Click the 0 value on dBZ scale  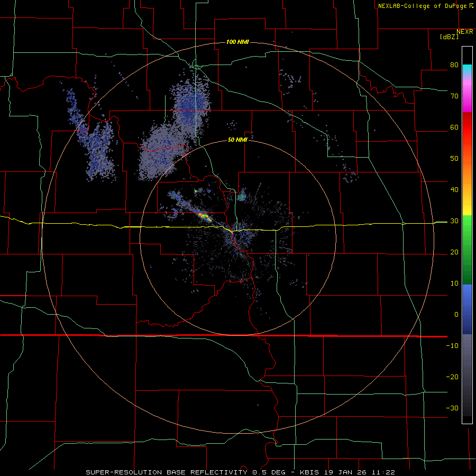[x=456, y=315]
